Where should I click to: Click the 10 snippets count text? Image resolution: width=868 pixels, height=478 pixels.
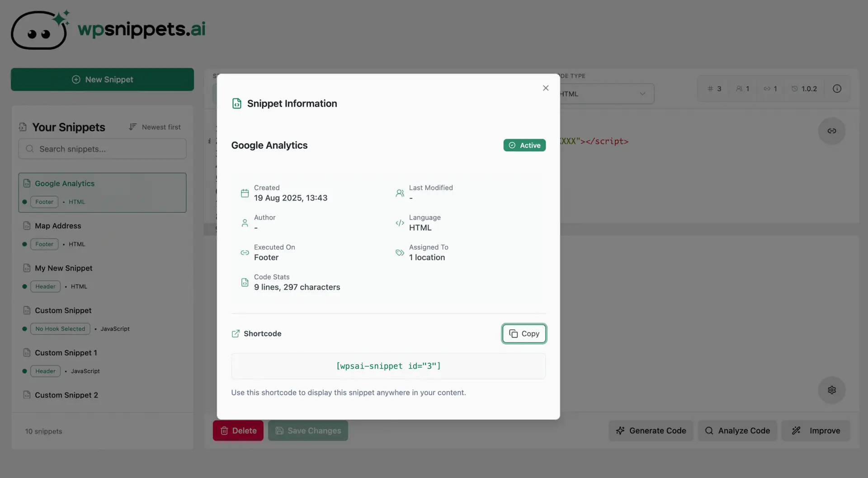click(x=43, y=431)
